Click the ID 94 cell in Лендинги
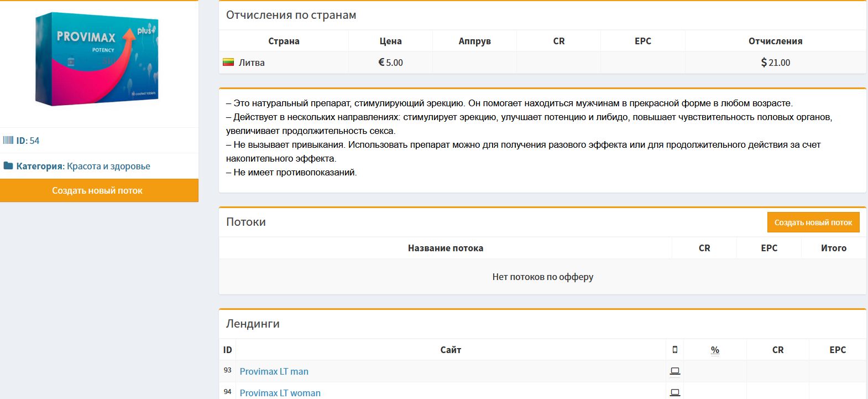The width and height of the screenshot is (868, 399). coord(227,392)
